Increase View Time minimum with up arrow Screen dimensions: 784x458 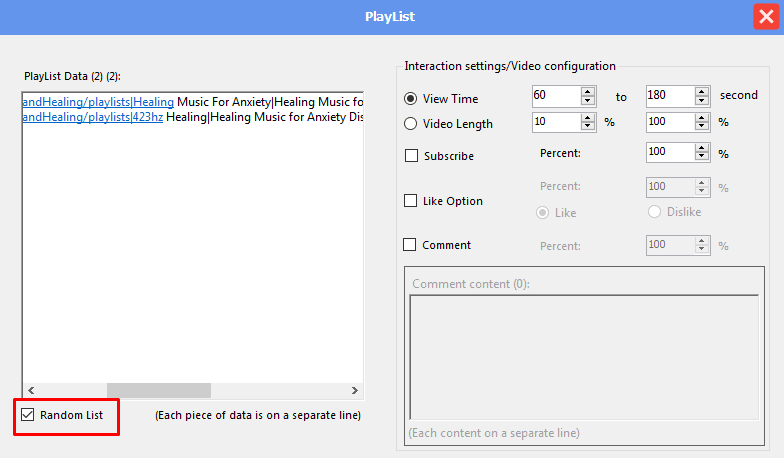click(588, 92)
